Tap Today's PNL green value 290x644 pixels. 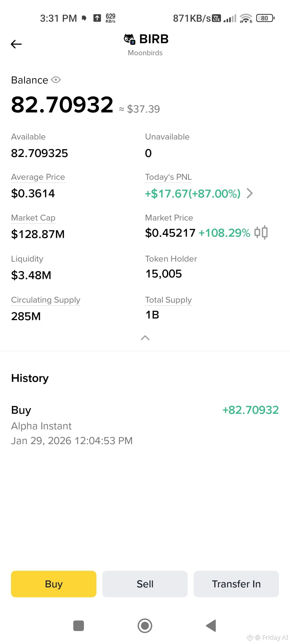tap(193, 193)
